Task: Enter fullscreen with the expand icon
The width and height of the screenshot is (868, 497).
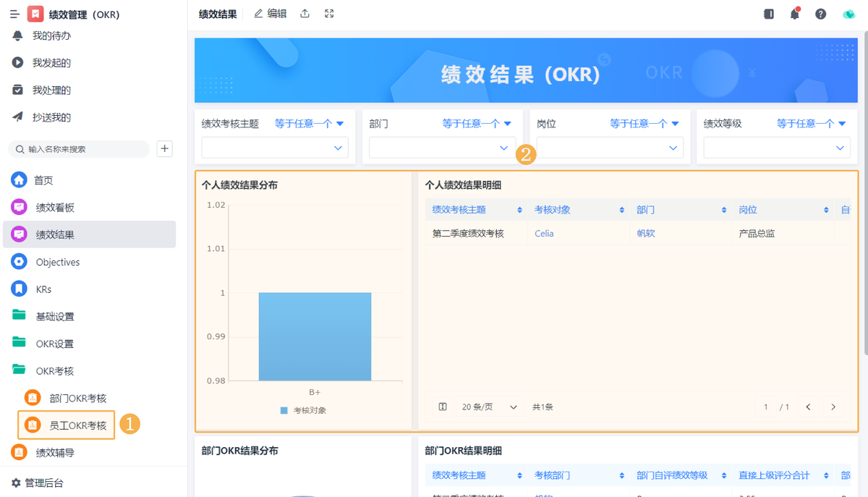Action: (329, 14)
